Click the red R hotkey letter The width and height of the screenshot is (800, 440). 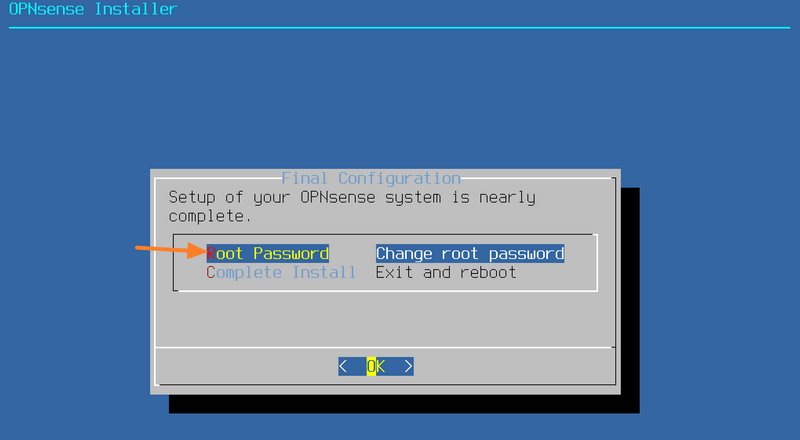(211, 254)
